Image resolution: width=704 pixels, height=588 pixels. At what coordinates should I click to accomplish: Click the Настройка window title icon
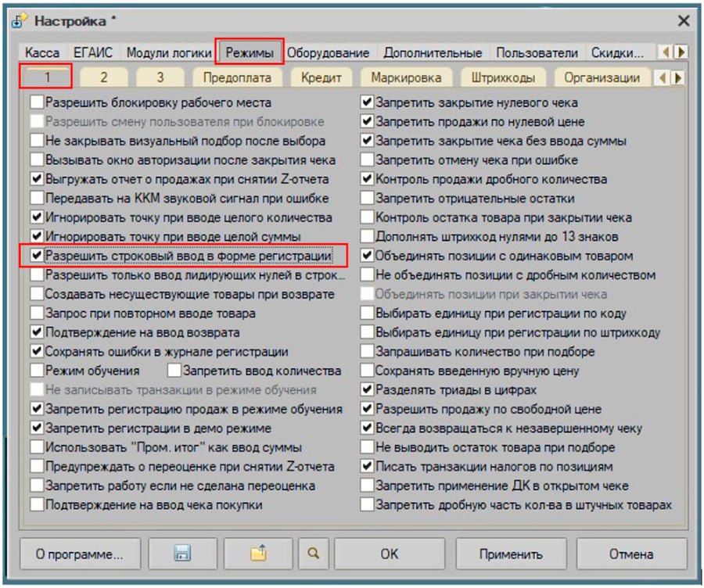(x=20, y=21)
